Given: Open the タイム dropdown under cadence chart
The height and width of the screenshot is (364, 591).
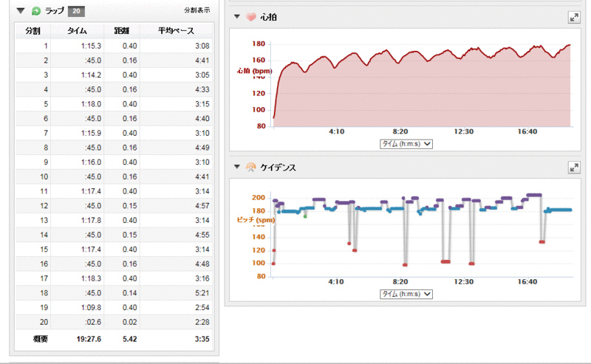Looking at the screenshot, I should (406, 294).
